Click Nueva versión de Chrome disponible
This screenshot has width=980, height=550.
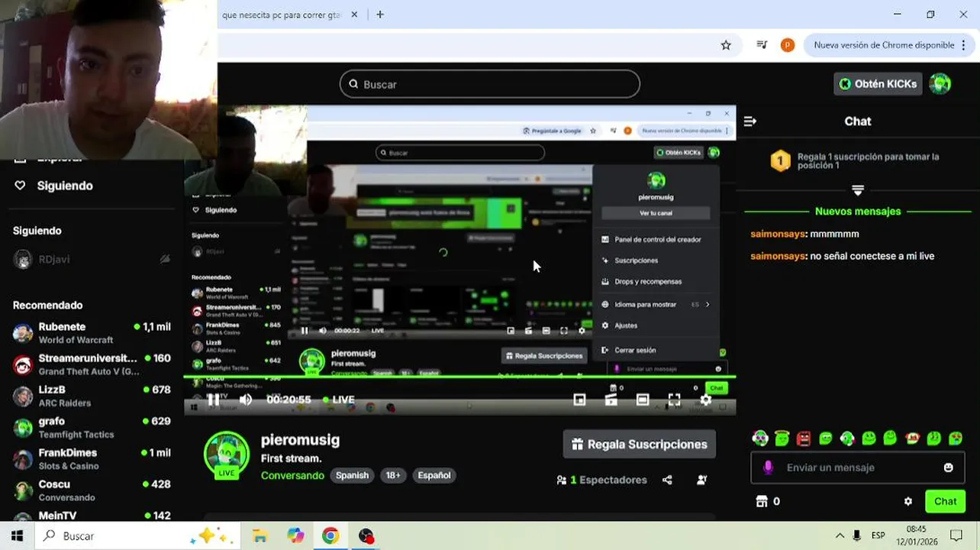click(x=884, y=45)
